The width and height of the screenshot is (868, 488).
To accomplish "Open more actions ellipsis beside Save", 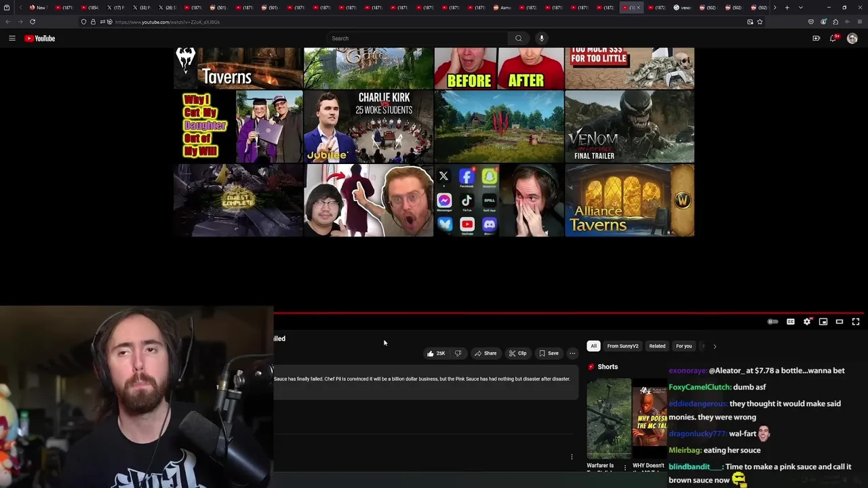I will pos(572,353).
